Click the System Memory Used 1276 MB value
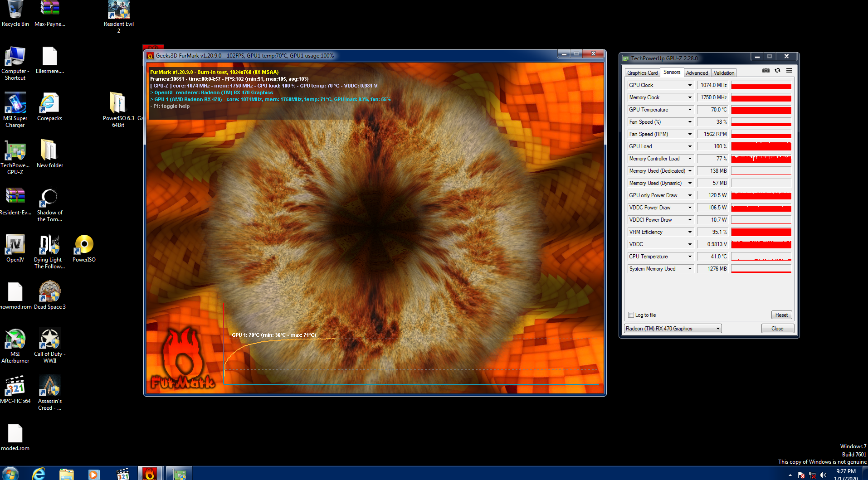The image size is (868, 480). (x=712, y=269)
